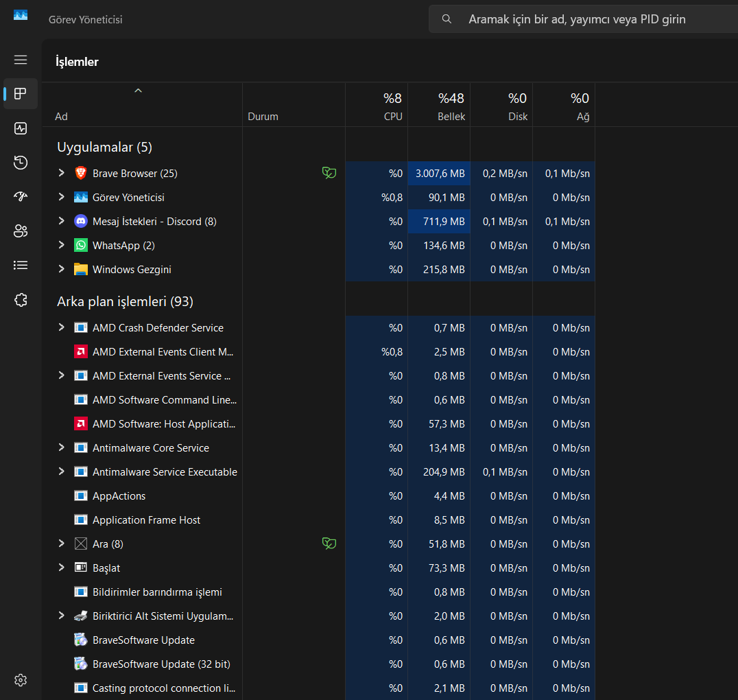This screenshot has height=700, width=738.
Task: Select Bildirimler barındırma işlemi row
Action: tap(319, 592)
